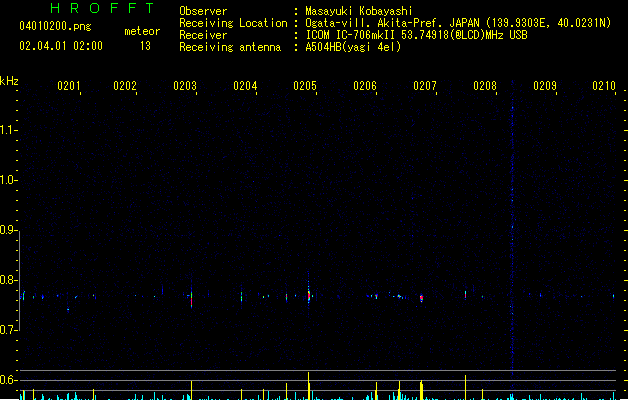Click the 0201 time marker
Viewport: 629px width, 400px height.
pyautogui.click(x=69, y=86)
